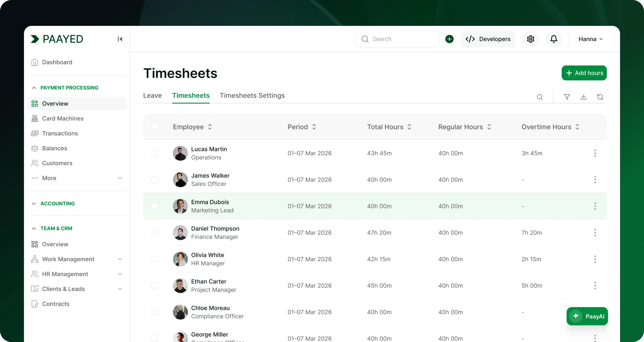Open row actions for Lucas Martin

click(x=595, y=153)
